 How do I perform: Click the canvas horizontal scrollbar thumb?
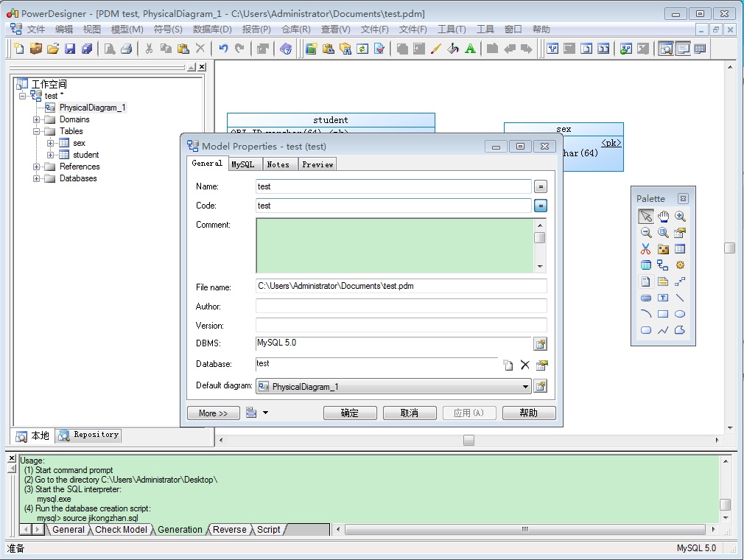(x=468, y=441)
